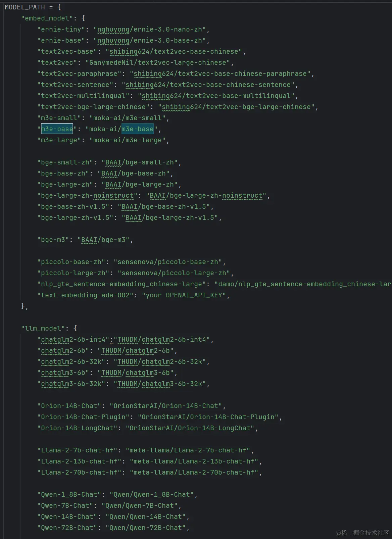Place cursor on MODEL_PATH variable name
This screenshot has width=392, height=539.
(25, 7)
